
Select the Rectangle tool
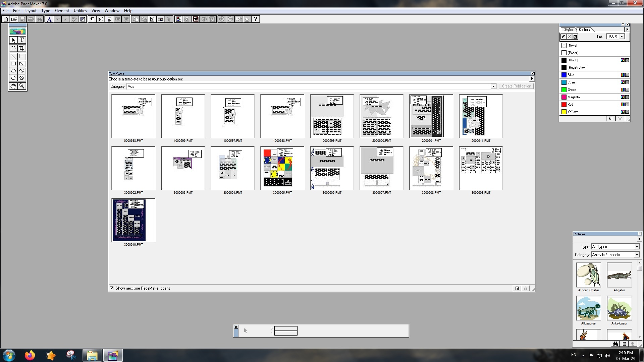pyautogui.click(x=13, y=64)
